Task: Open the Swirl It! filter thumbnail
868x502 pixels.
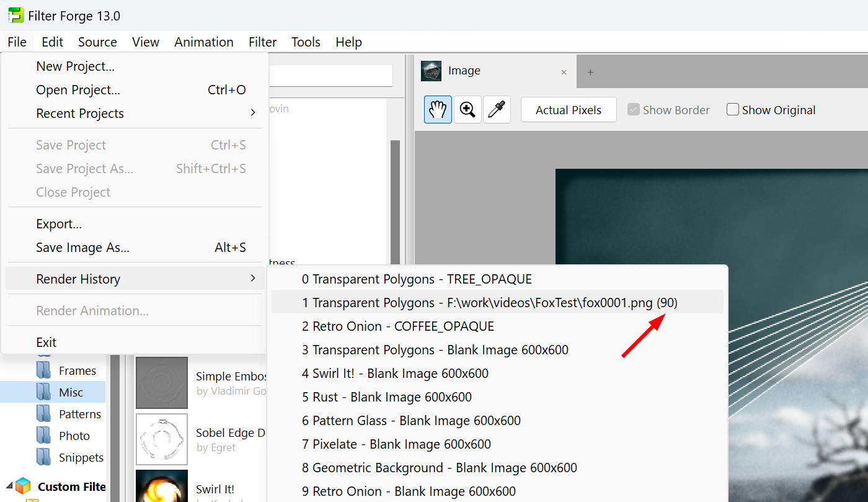Action: pos(161,486)
